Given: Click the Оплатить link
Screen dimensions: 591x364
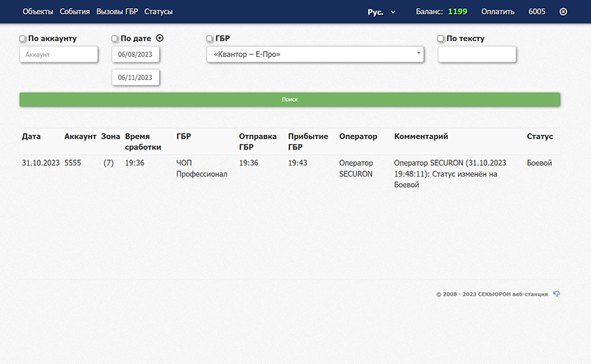Looking at the screenshot, I should point(497,12).
